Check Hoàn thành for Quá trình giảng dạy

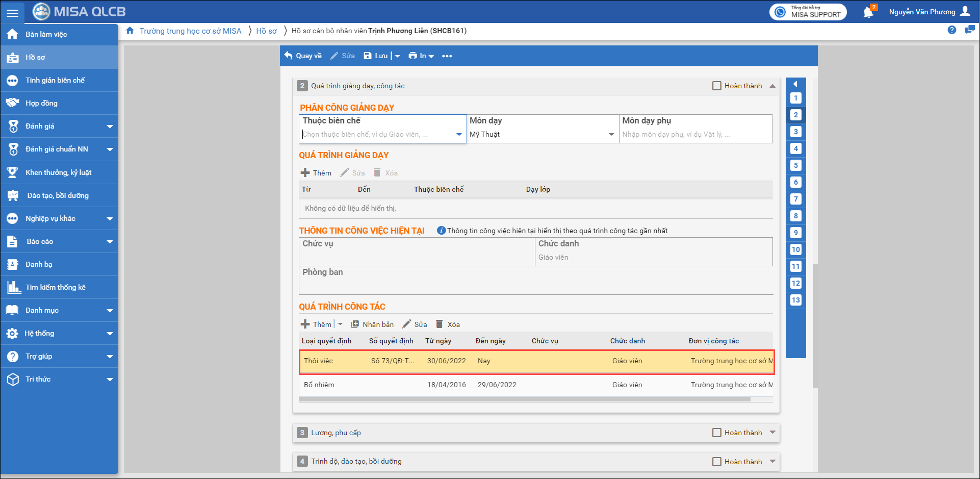tap(716, 86)
